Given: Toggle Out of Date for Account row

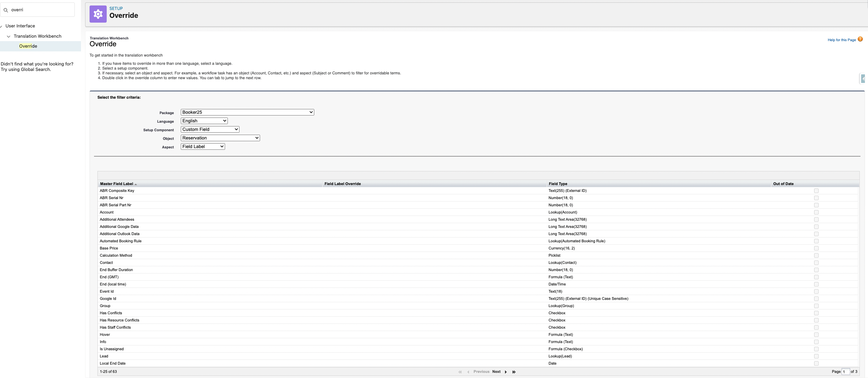Looking at the screenshot, I should (x=816, y=212).
